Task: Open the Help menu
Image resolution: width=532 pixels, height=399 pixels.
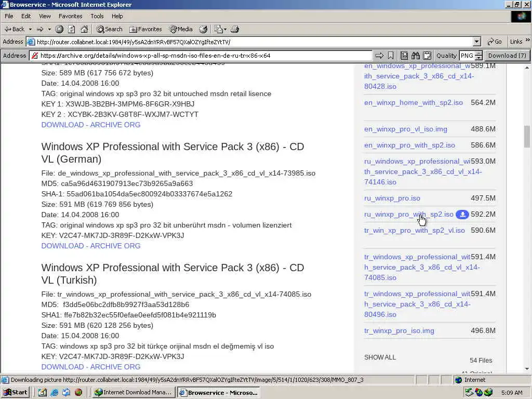Action: coord(117,16)
